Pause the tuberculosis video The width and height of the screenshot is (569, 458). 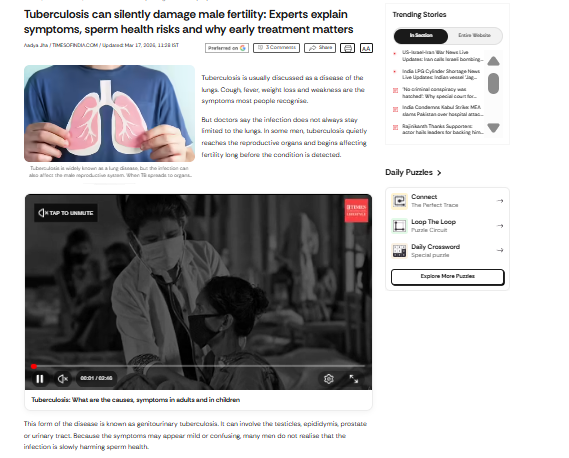click(x=40, y=379)
